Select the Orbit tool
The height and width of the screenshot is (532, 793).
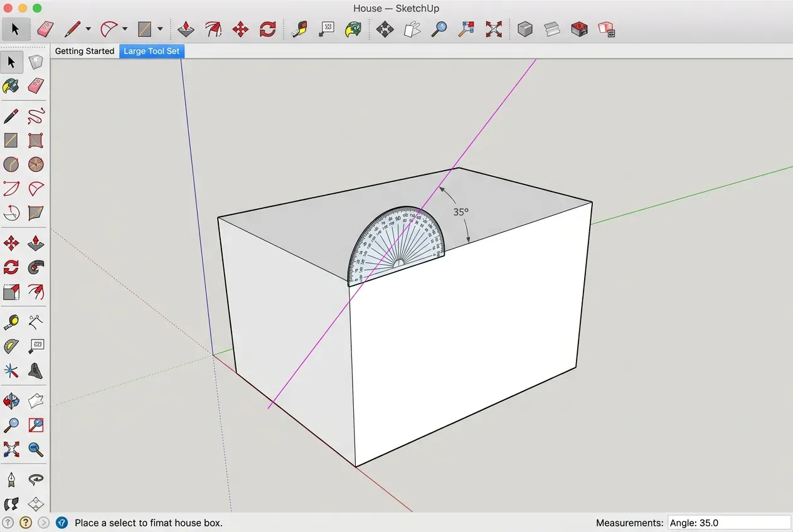[x=11, y=400]
